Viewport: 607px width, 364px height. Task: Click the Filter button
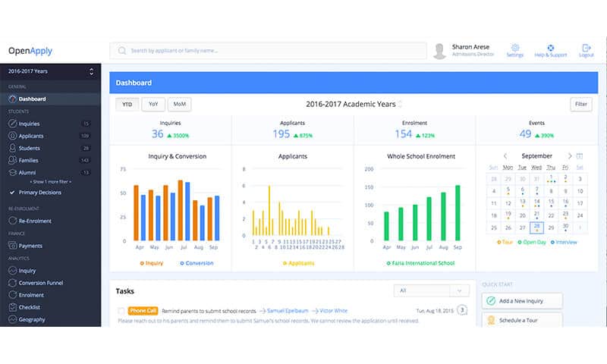tap(581, 105)
